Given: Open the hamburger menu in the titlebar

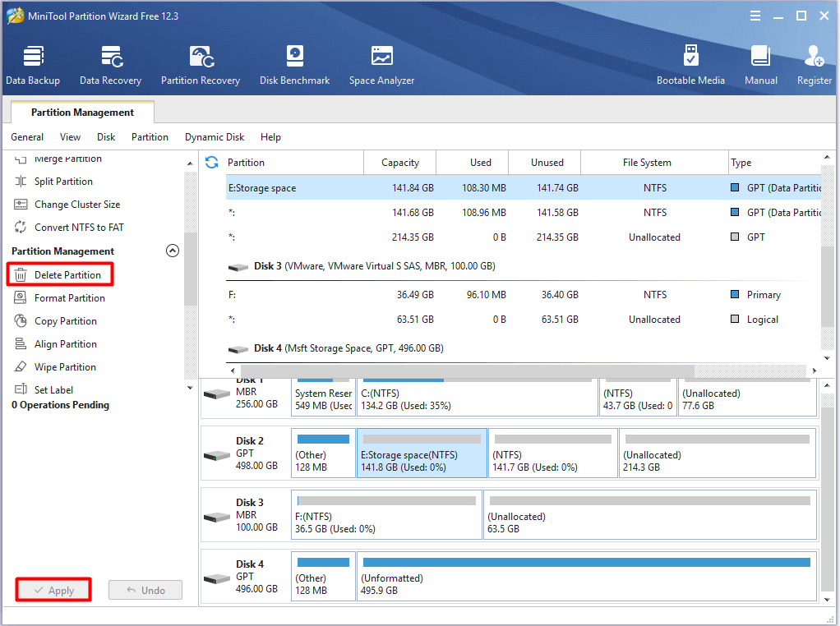Looking at the screenshot, I should [x=755, y=15].
